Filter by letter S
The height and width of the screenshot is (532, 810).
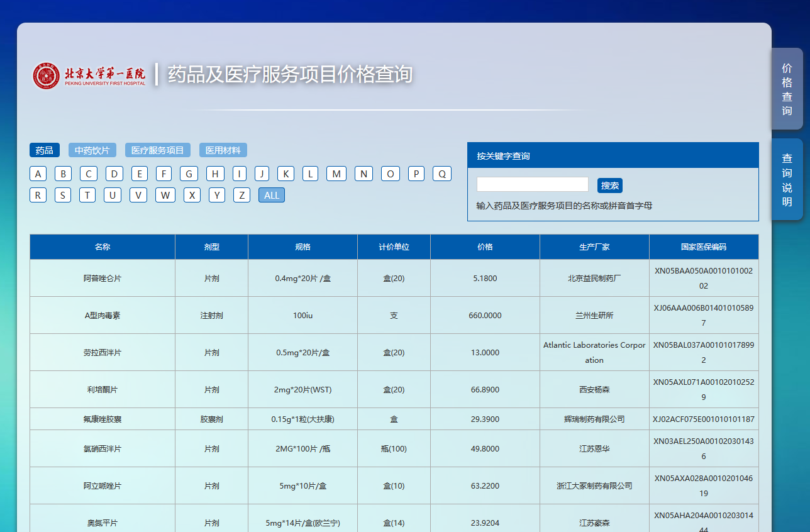[63, 195]
